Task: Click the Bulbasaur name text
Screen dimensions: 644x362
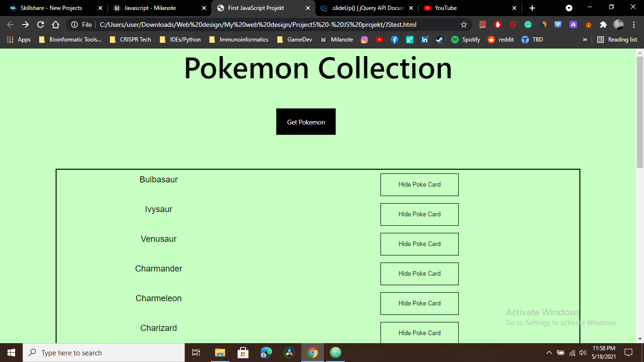Action: tap(158, 180)
